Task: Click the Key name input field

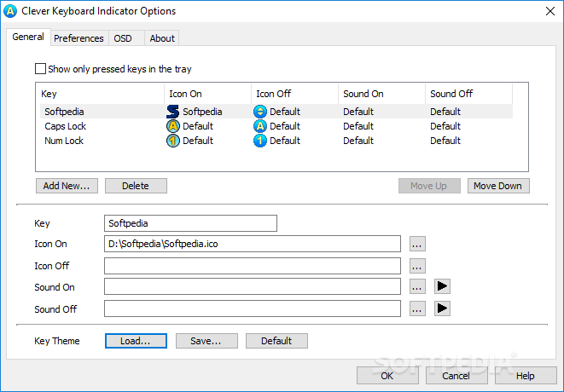Action: point(190,223)
